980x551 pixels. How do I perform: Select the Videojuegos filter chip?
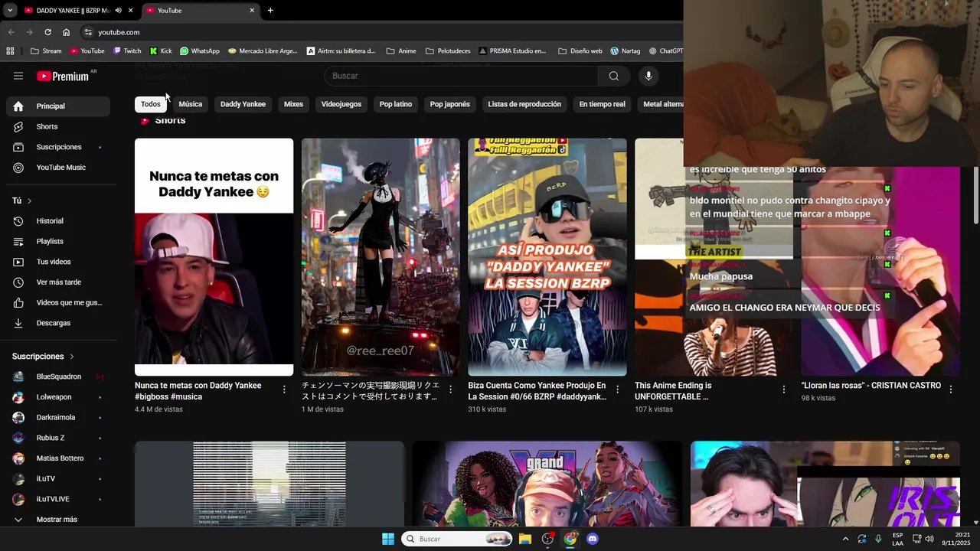[341, 104]
